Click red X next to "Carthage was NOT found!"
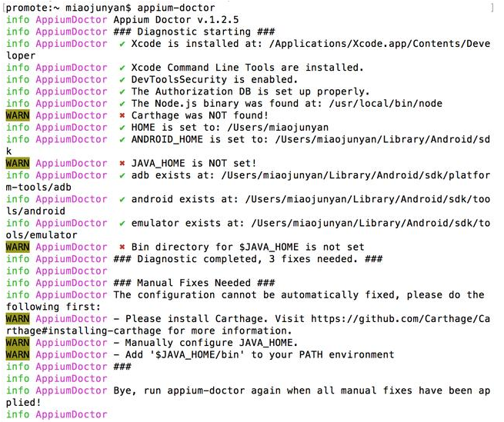This screenshot has width=504, height=422. [122, 115]
